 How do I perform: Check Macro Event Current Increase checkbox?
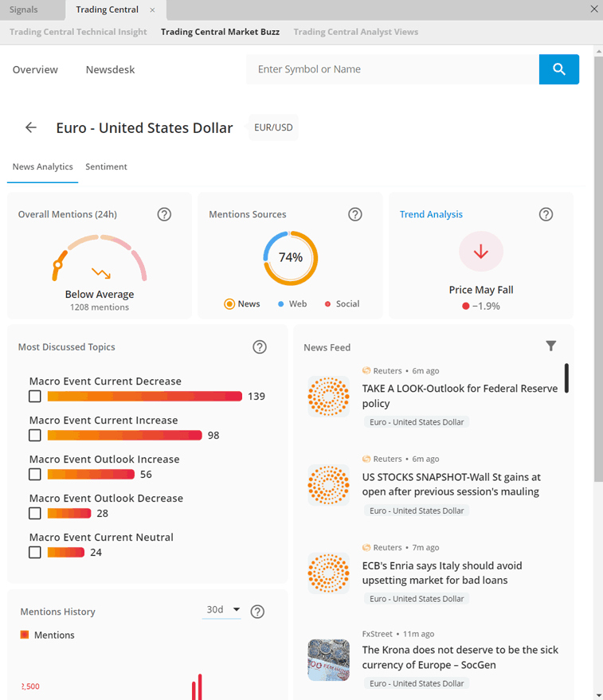pos(35,436)
